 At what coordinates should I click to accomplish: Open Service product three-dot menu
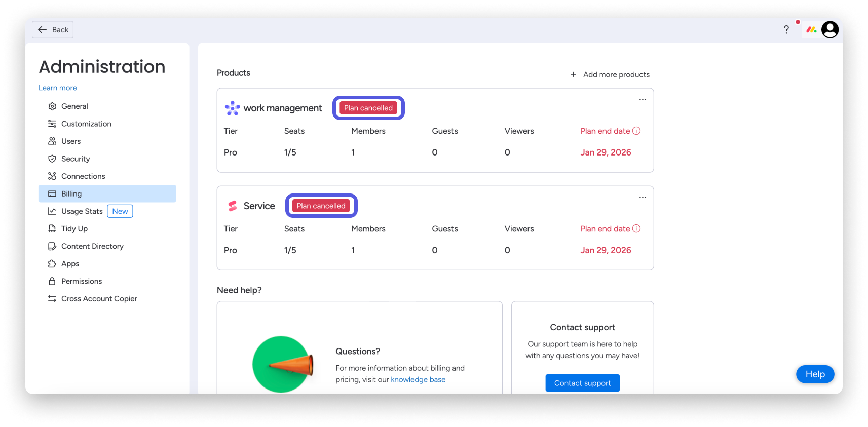[x=643, y=198]
